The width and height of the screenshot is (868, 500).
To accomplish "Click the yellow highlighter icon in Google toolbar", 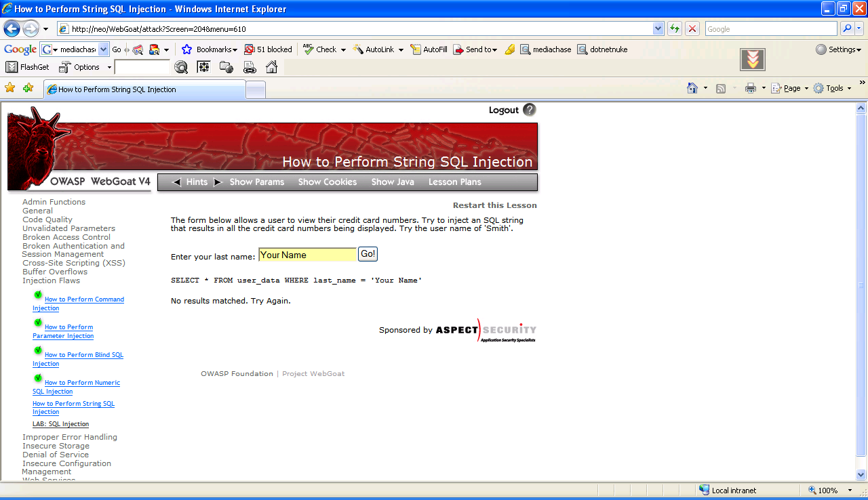I will pos(510,49).
